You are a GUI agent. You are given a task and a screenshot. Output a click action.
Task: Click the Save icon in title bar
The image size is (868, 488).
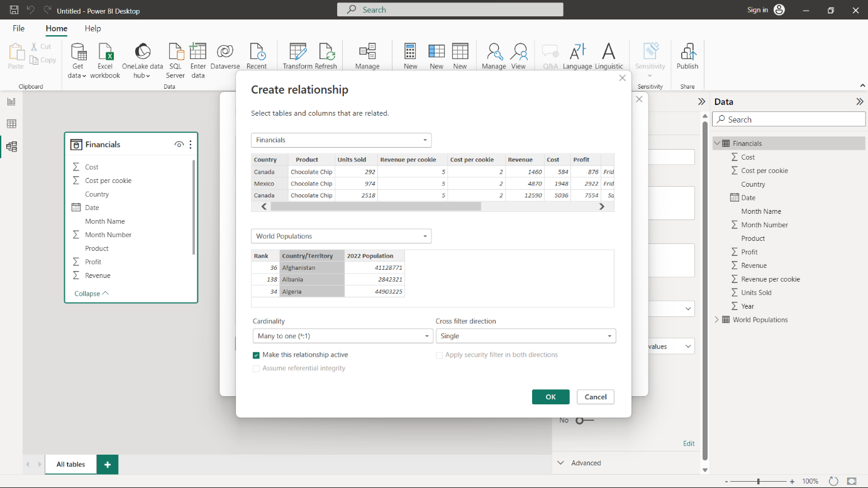(x=14, y=10)
